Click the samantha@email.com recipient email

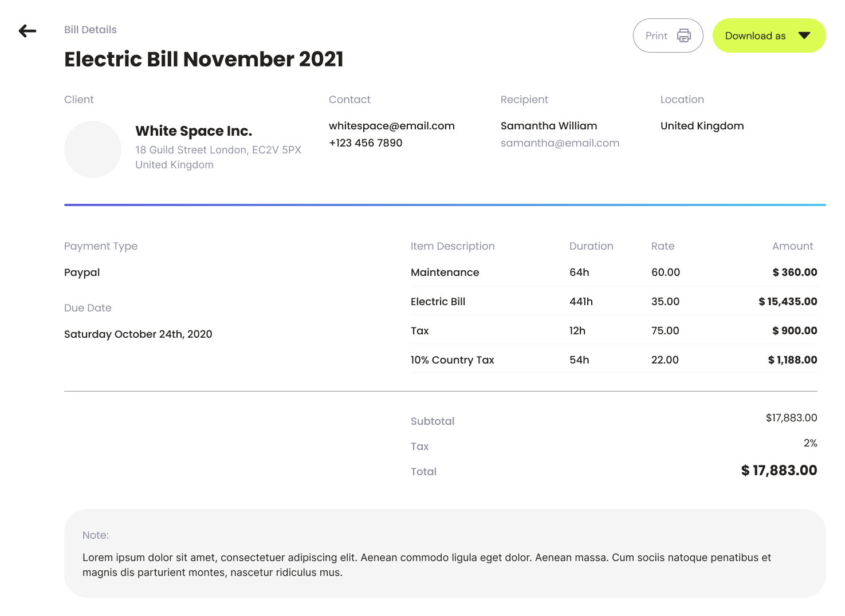click(560, 143)
